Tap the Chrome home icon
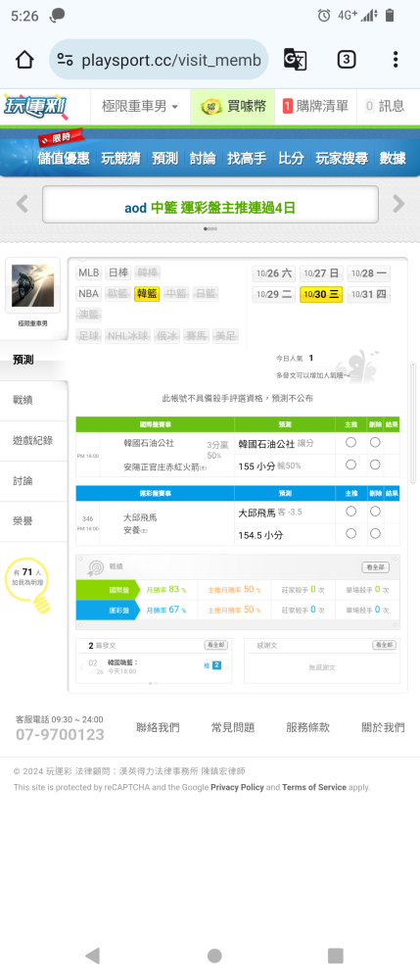Image resolution: width=420 pixels, height=980 pixels. [24, 60]
